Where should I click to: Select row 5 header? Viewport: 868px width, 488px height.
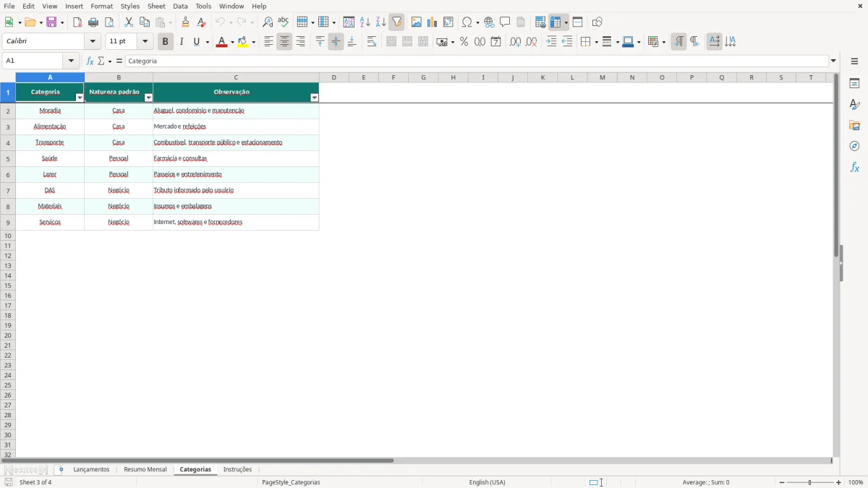8,158
